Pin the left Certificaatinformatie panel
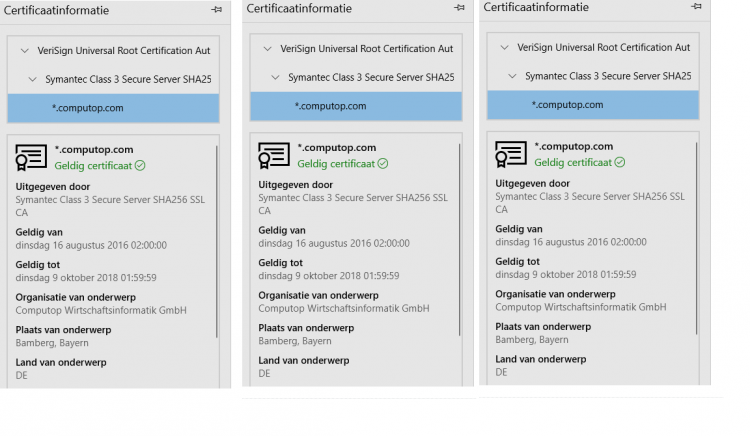Screen dimensions: 750x436 pyautogui.click(x=217, y=8)
